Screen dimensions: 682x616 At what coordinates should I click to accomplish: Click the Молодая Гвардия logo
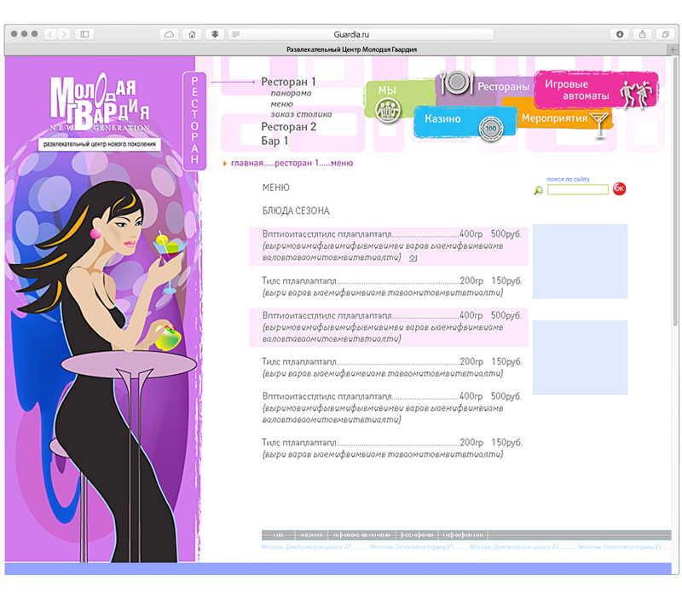pyautogui.click(x=100, y=103)
